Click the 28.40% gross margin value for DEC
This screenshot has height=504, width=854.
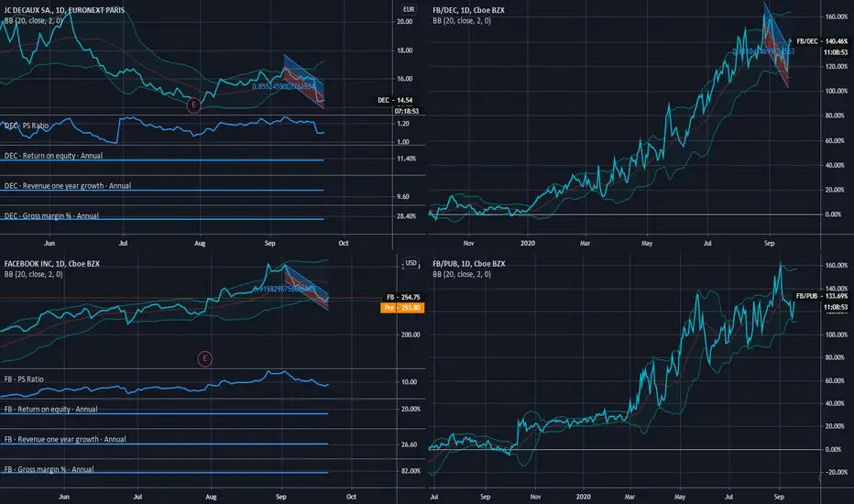[406, 216]
